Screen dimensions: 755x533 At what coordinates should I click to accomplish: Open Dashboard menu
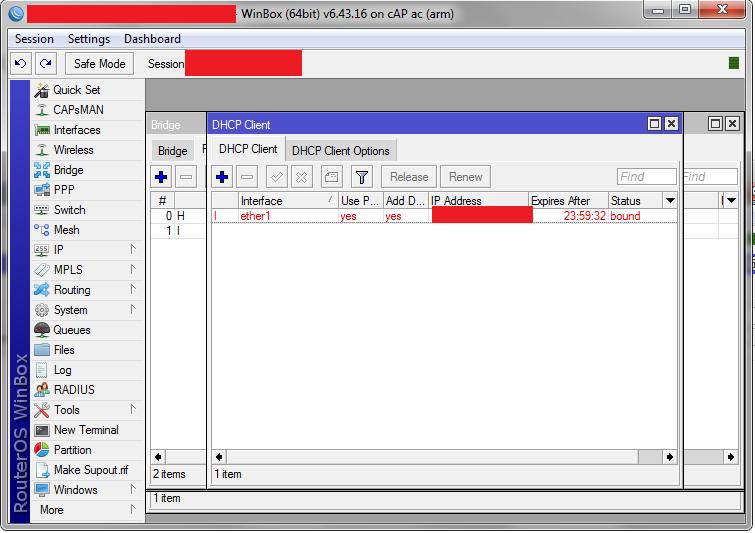click(x=152, y=39)
